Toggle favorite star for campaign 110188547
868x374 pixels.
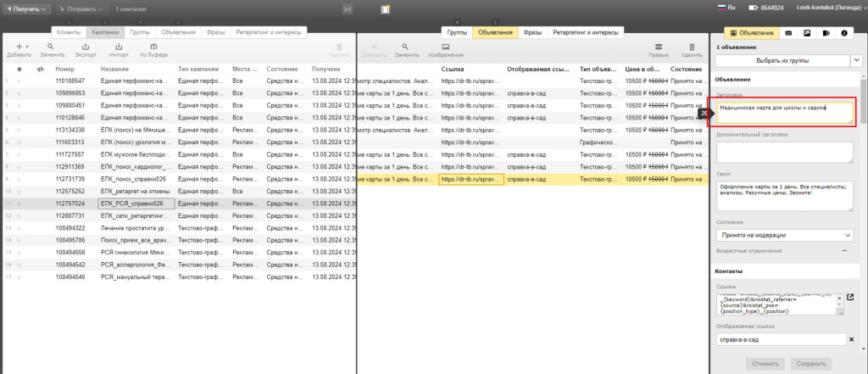pos(19,81)
